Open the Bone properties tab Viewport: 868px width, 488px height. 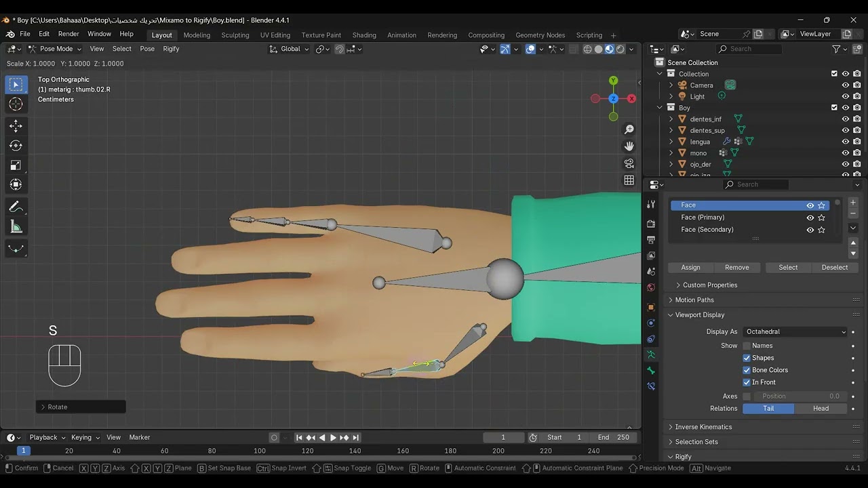(651, 371)
